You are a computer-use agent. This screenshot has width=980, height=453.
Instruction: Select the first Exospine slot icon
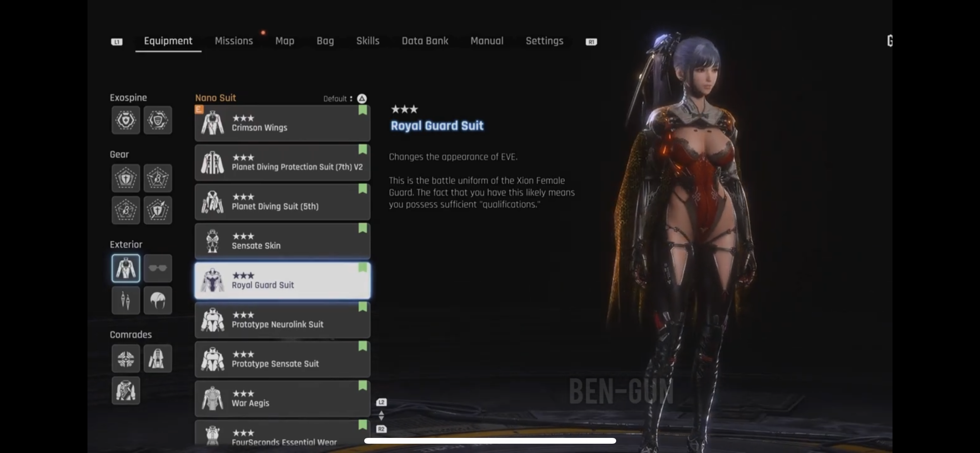click(x=126, y=120)
